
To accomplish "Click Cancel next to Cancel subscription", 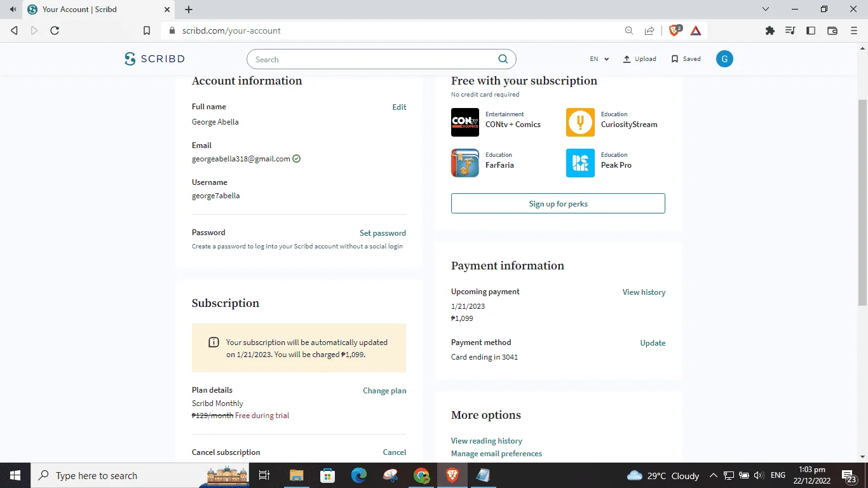I will (x=395, y=452).
